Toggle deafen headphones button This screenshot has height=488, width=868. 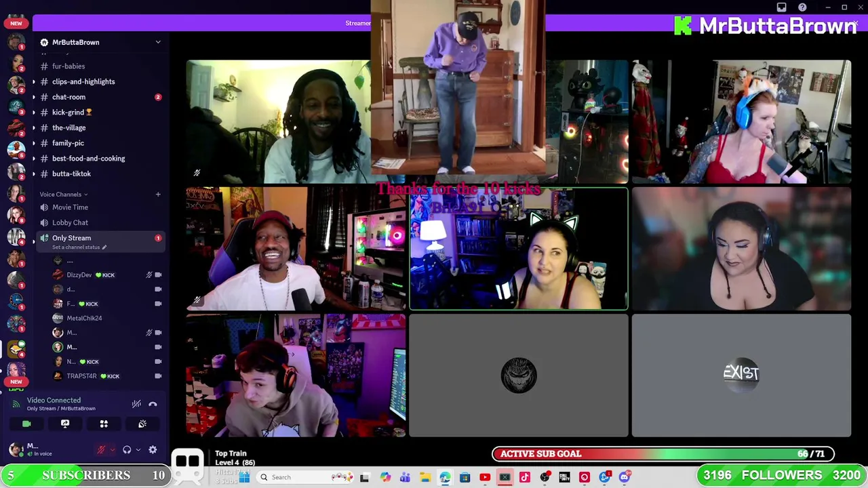tap(127, 449)
